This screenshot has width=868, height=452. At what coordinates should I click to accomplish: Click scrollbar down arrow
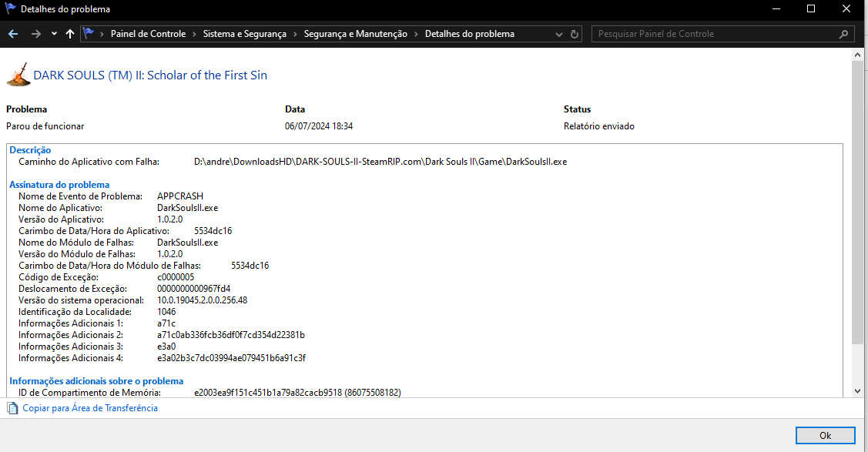point(857,390)
